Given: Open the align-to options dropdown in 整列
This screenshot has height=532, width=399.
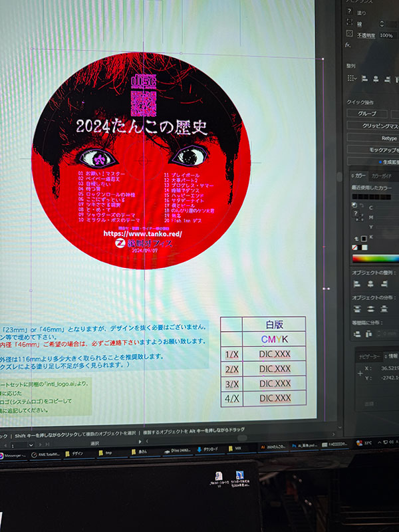Looking at the screenshot, I should [352, 78].
